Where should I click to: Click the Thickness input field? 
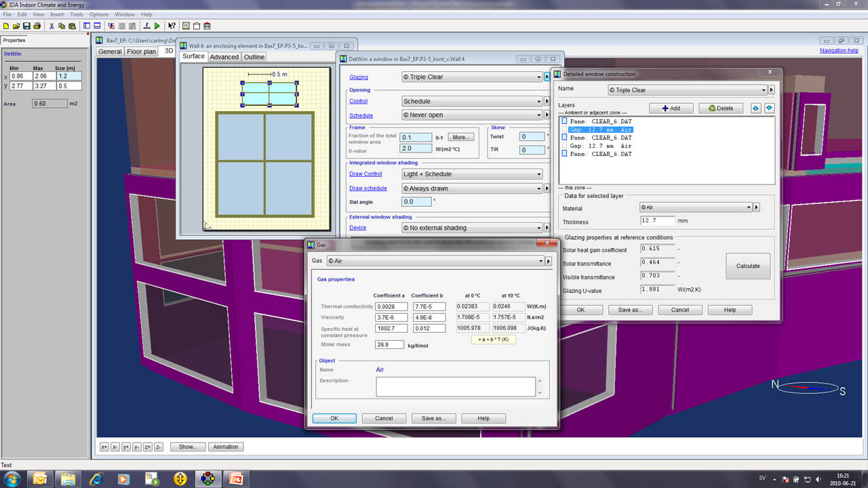tap(657, 221)
